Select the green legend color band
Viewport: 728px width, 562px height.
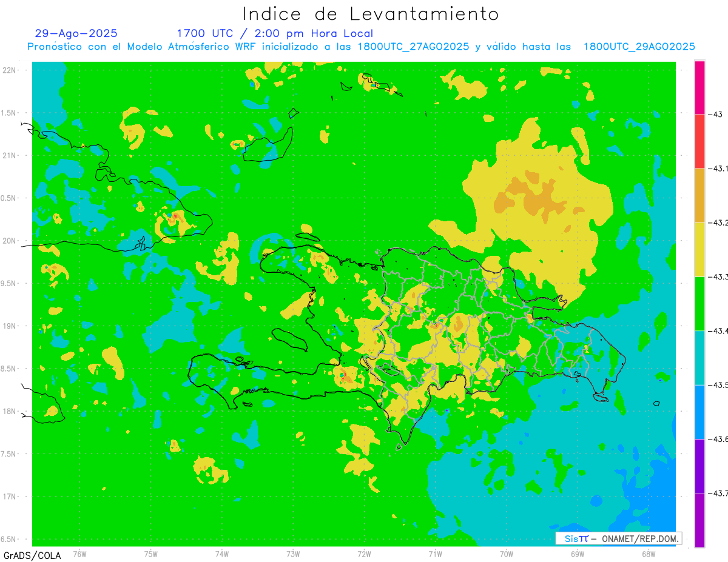coord(699,303)
